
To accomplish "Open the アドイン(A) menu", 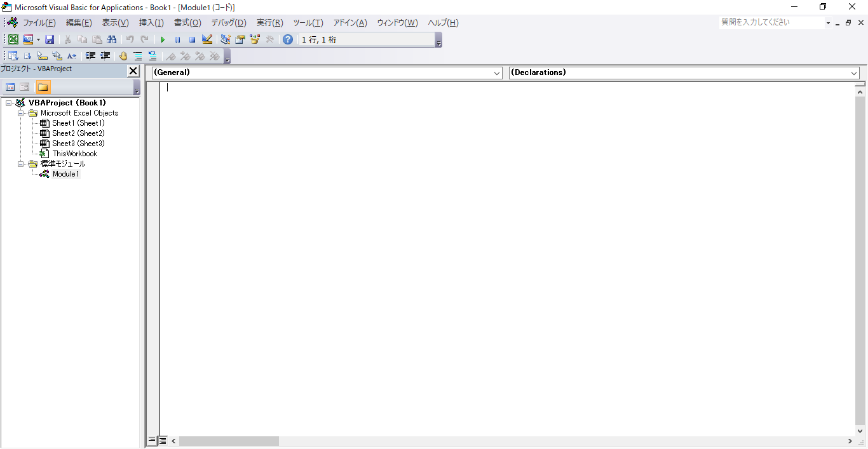I will point(350,23).
